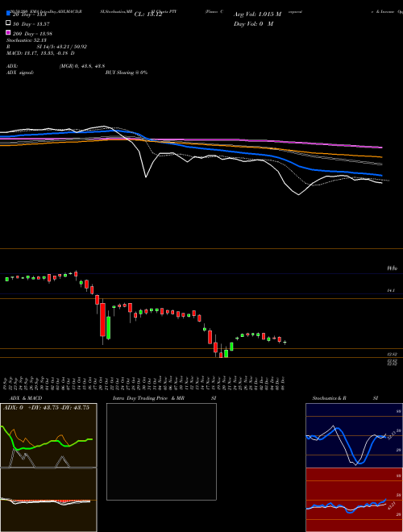Select the 'SI 14/3: 43.21 / 59.92' value
This screenshot has width=403, height=532.
62,47
